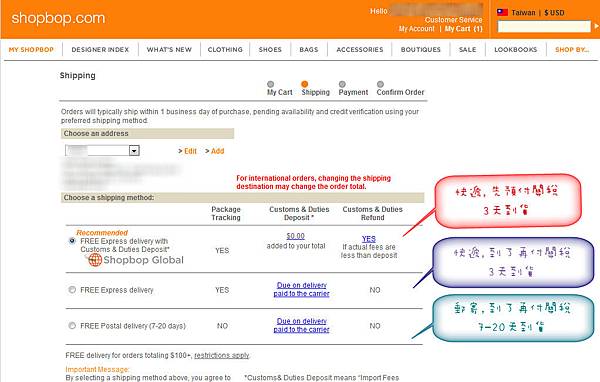Select the plain FREE Express delivery option
This screenshot has height=382, width=600.
click(72, 290)
